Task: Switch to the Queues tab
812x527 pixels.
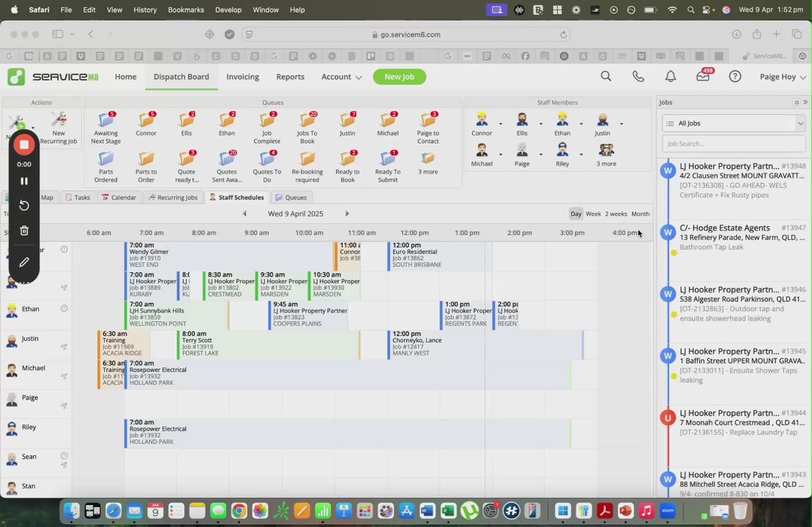Action: pos(291,197)
